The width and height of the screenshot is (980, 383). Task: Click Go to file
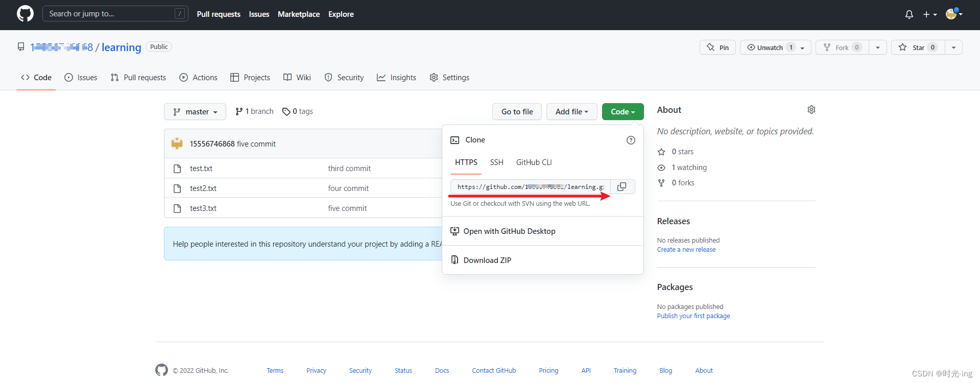point(517,112)
